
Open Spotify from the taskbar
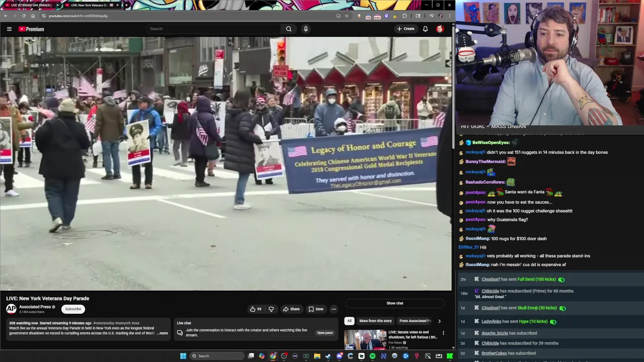(x=372, y=356)
